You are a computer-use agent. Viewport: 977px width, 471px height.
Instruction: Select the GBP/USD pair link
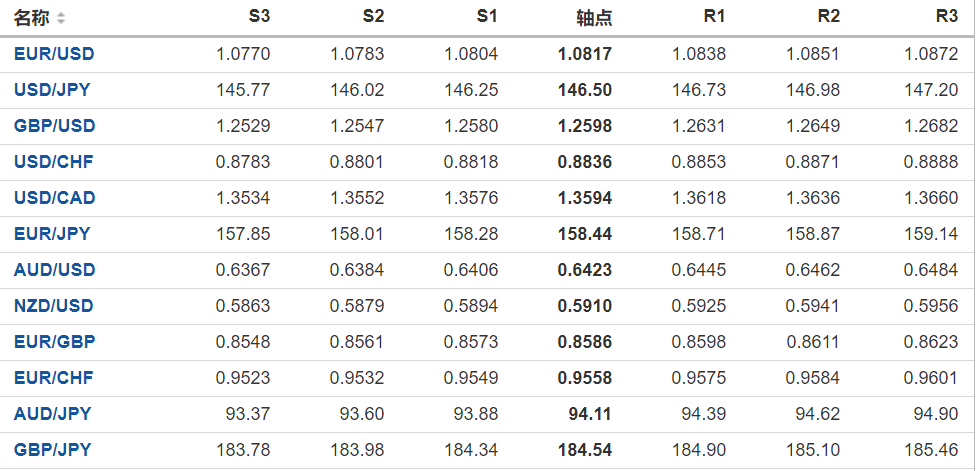click(x=55, y=126)
